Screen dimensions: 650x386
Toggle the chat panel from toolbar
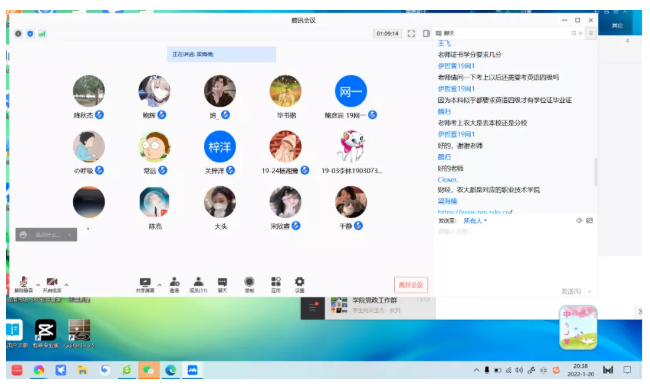tap(223, 284)
